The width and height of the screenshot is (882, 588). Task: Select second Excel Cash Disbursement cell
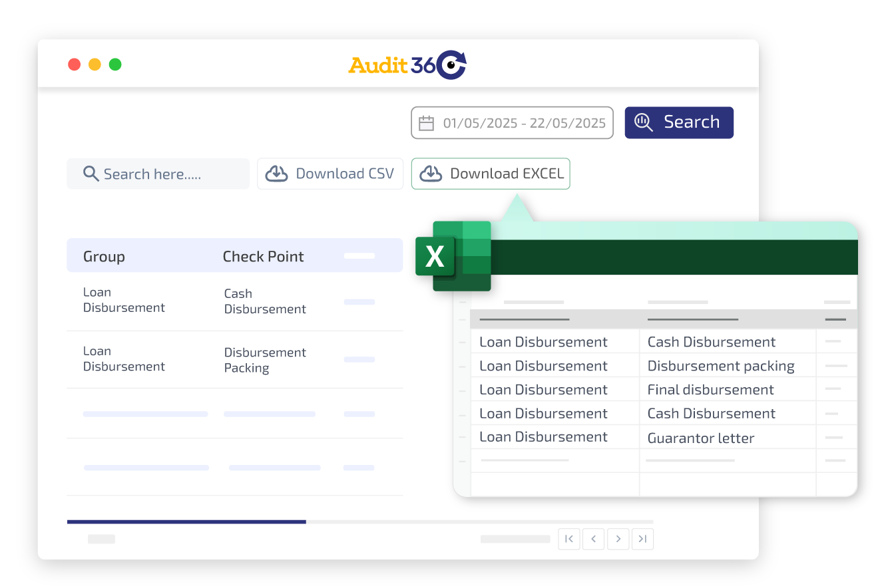click(x=728, y=414)
